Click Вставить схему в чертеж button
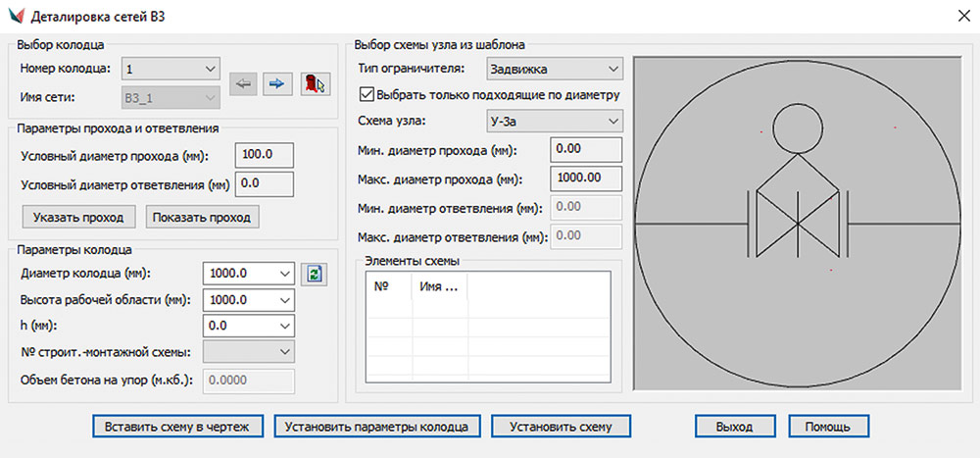This screenshot has width=980, height=458. tap(178, 427)
